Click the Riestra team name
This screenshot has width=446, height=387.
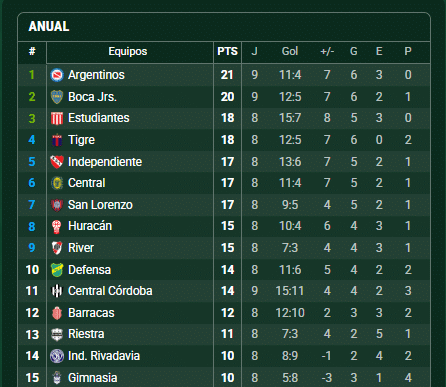[86, 334]
